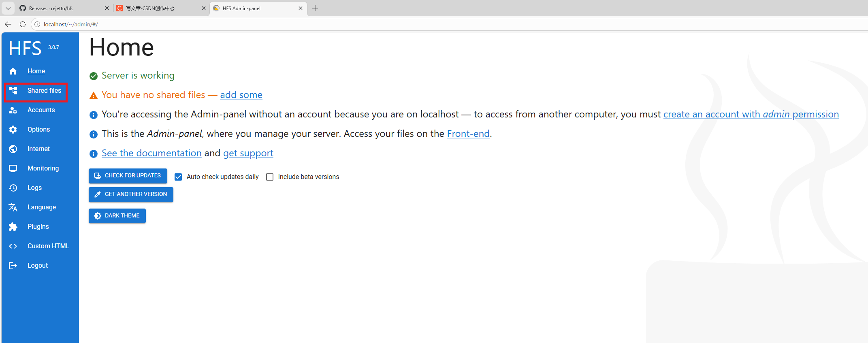This screenshot has height=343, width=868.
Task: Open the Options page
Action: (38, 130)
